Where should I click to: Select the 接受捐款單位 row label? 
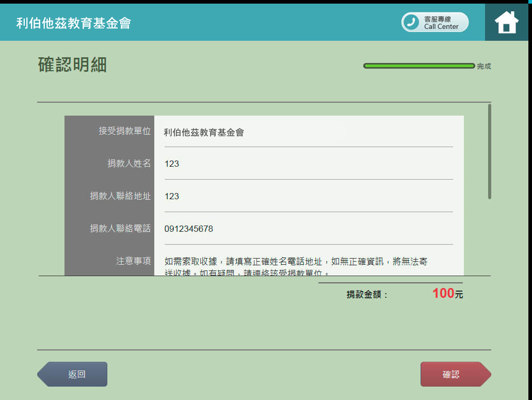pos(124,131)
